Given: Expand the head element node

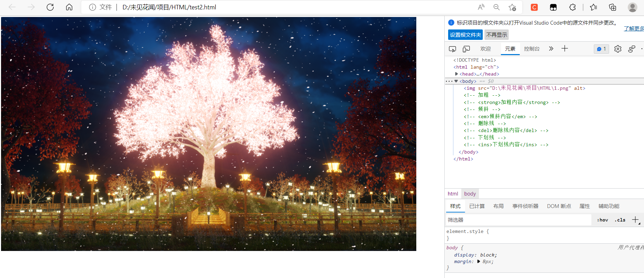Looking at the screenshot, I should [x=456, y=74].
